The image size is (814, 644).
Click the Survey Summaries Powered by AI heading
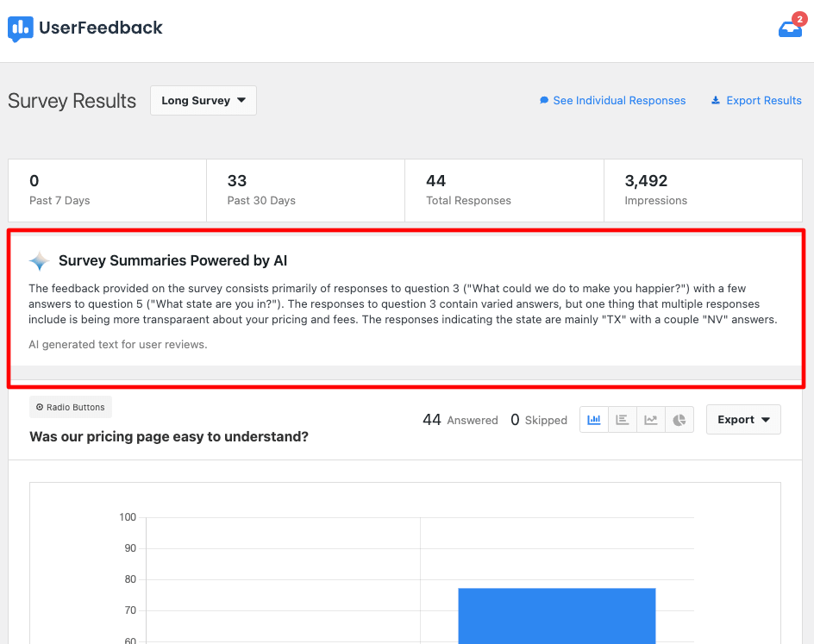[x=172, y=260]
